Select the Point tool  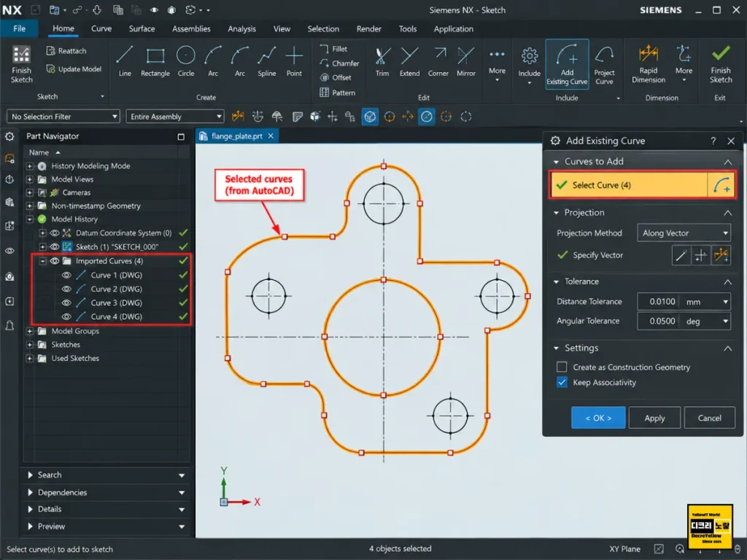(x=294, y=61)
